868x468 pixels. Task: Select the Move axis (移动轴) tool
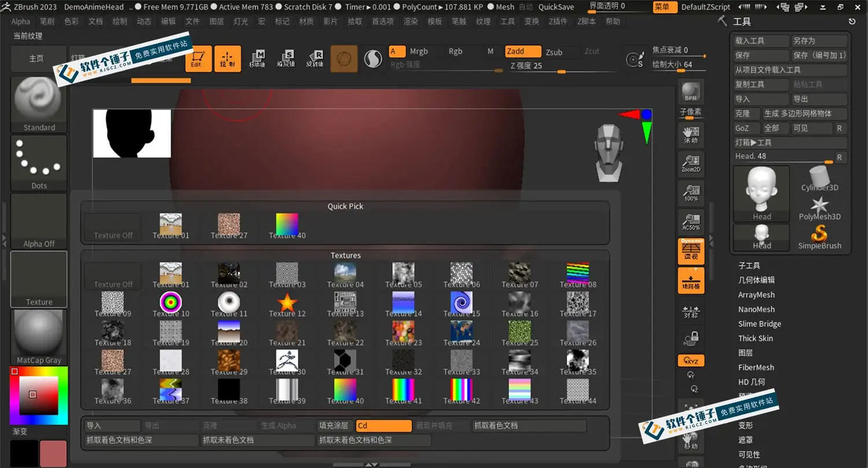(257, 58)
